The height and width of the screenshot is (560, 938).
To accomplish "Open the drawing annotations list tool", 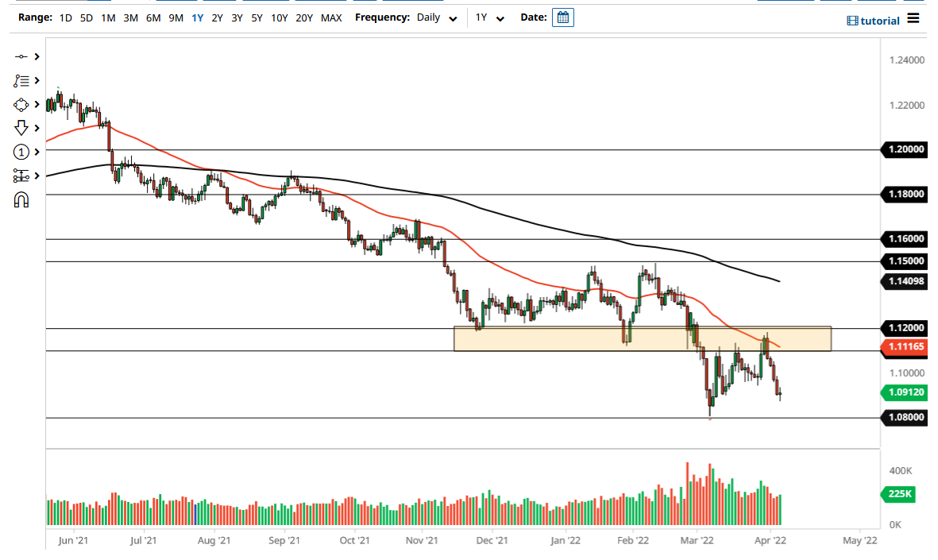I will point(20,80).
